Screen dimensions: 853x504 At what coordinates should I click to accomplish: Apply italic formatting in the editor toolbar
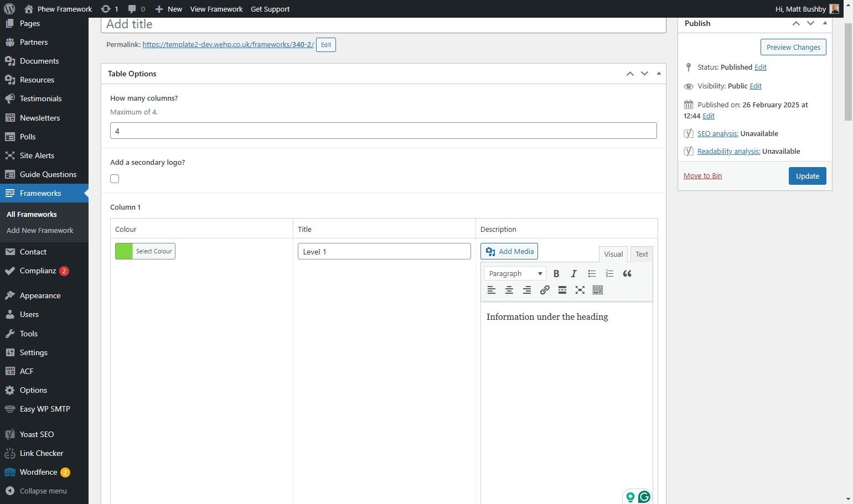574,273
